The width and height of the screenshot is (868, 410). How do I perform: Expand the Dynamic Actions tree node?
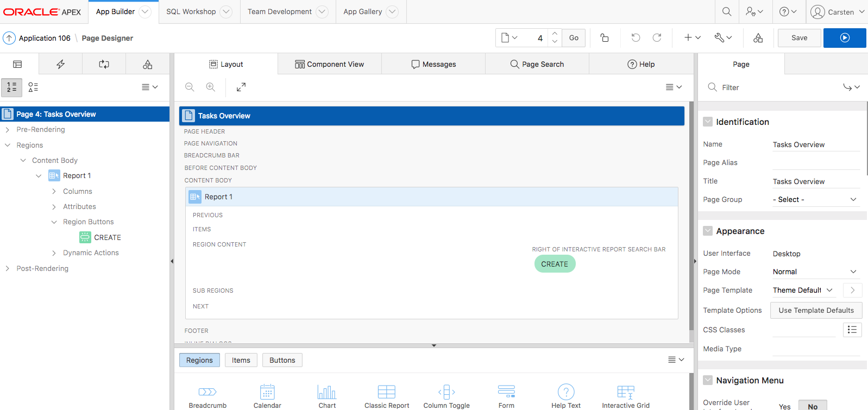pos(54,253)
